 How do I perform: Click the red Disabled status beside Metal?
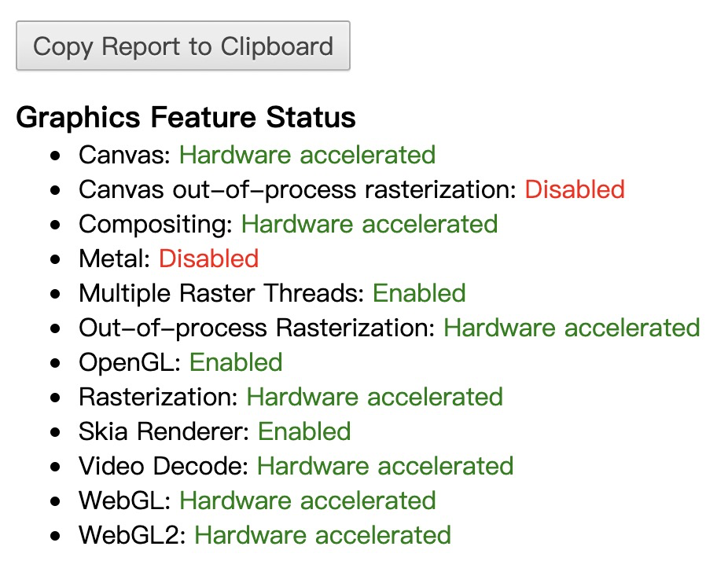pos(208,258)
